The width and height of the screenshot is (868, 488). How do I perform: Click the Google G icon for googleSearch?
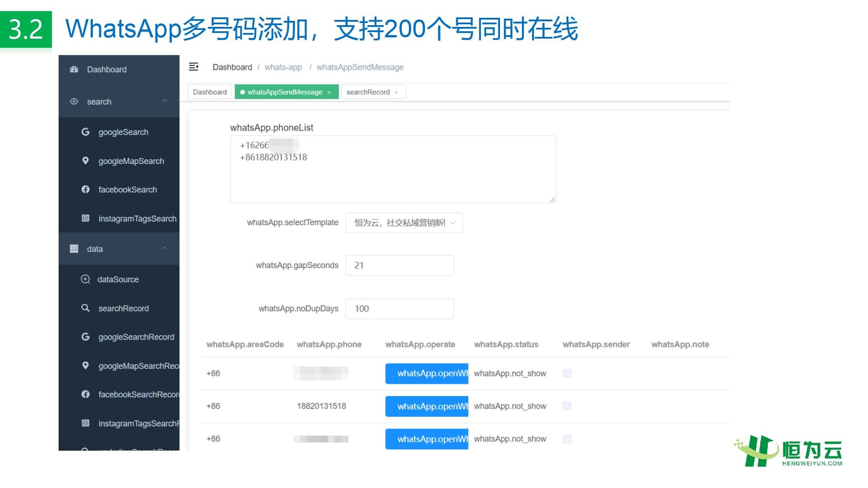coord(85,132)
